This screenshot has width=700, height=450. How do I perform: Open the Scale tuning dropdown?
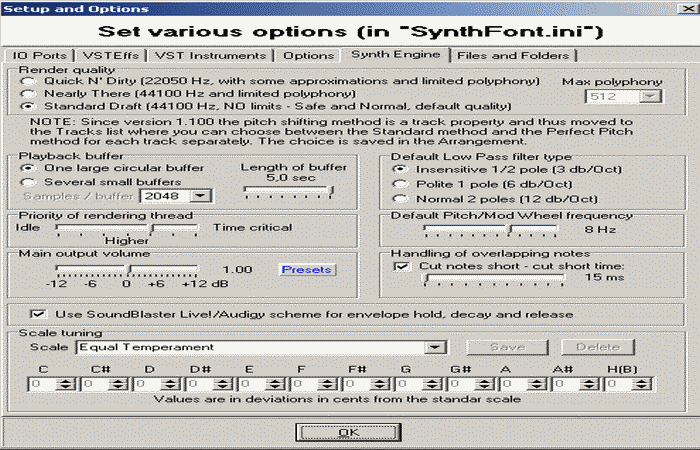coord(434,347)
